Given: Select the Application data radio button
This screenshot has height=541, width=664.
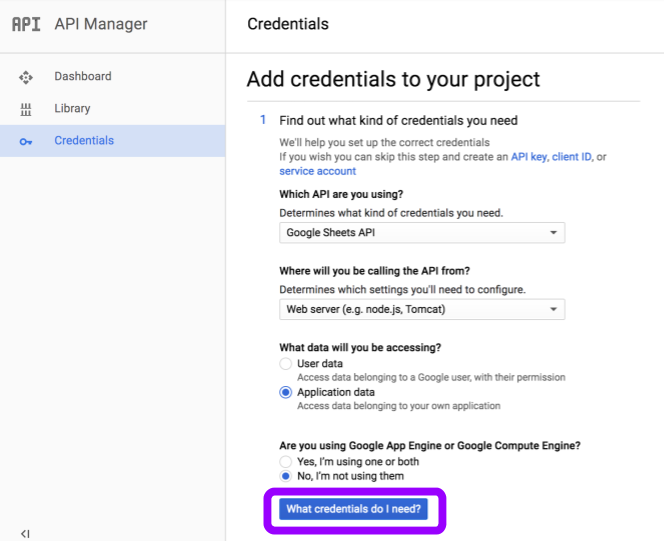Looking at the screenshot, I should coord(286,393).
